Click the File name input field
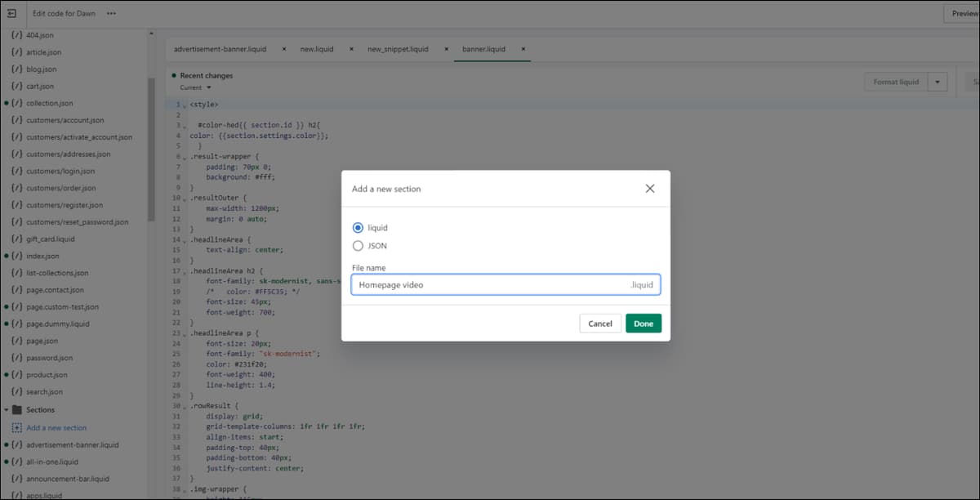The image size is (980, 500). pos(506,284)
